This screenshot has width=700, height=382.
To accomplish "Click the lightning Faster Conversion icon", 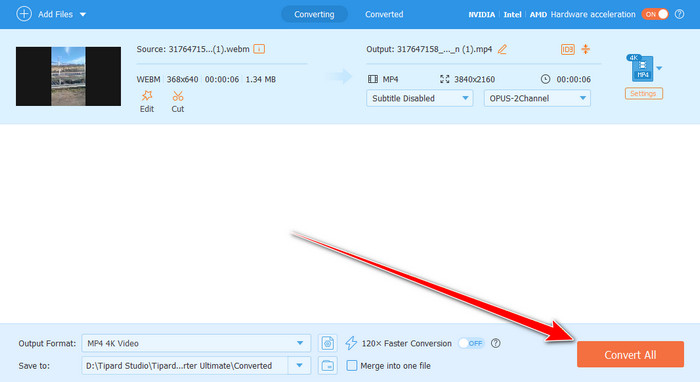I will click(351, 343).
